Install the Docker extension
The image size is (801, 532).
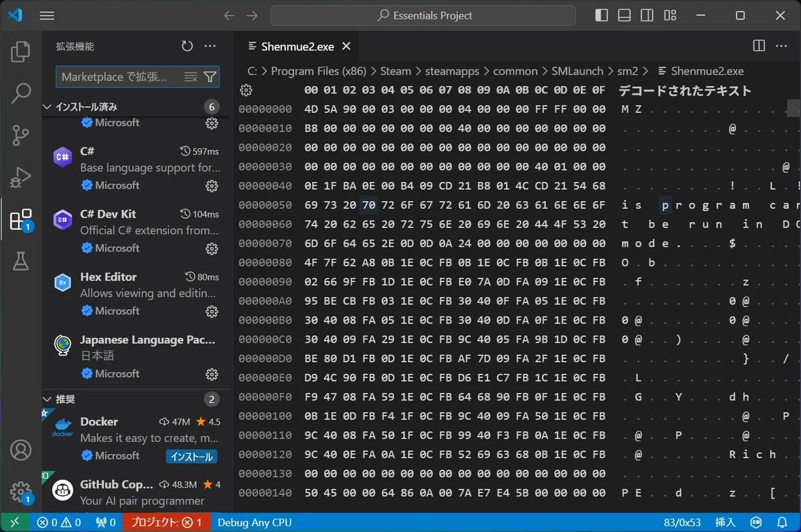(x=192, y=457)
